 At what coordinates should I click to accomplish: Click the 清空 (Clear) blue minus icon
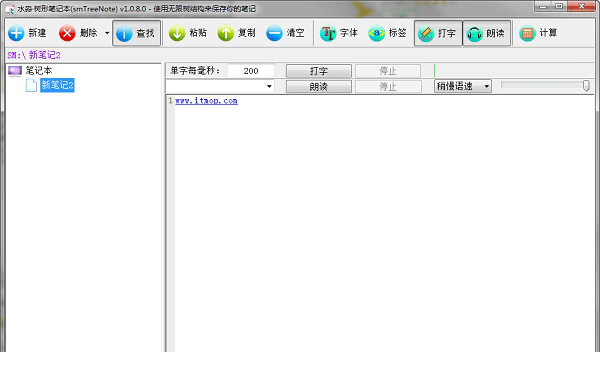274,33
